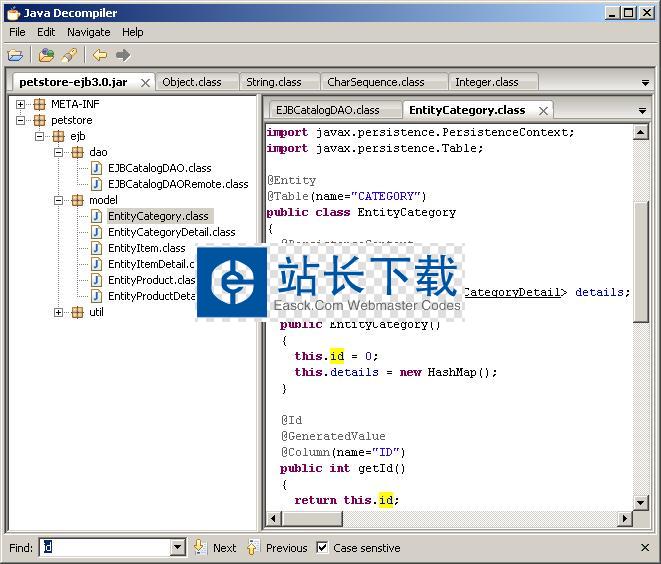Click the Open File folder icon
Screen dimensions: 661x564
tap(15, 56)
